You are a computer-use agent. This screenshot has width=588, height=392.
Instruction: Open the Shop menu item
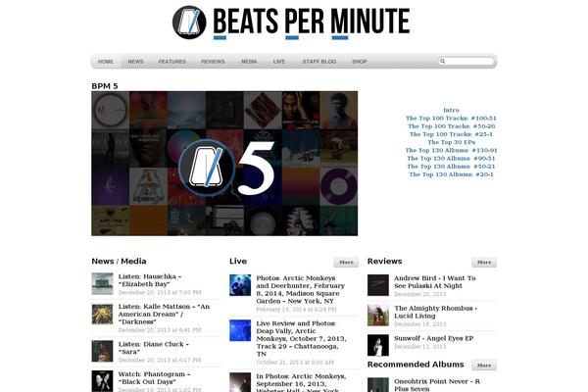coord(360,62)
